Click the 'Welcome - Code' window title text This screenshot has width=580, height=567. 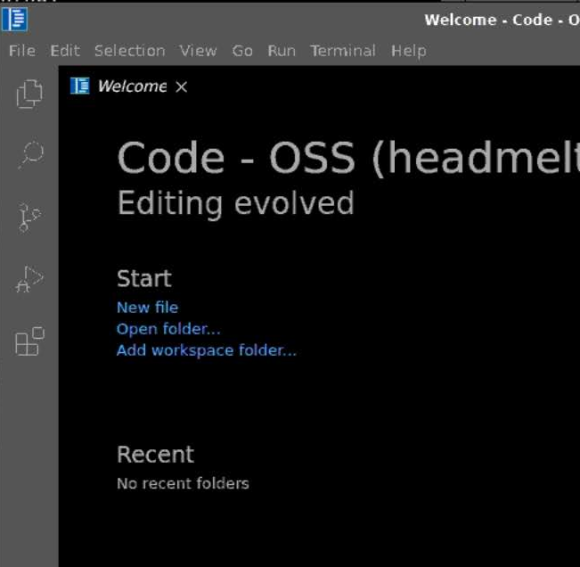pyautogui.click(x=502, y=20)
